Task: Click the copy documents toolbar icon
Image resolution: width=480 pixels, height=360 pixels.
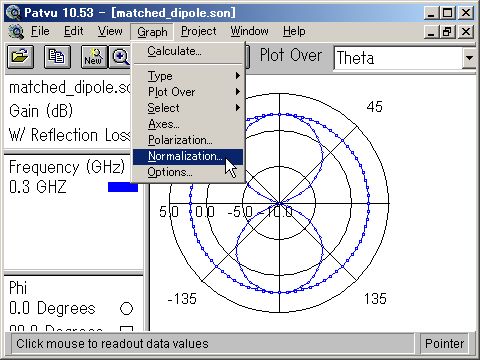Action: coord(57,57)
